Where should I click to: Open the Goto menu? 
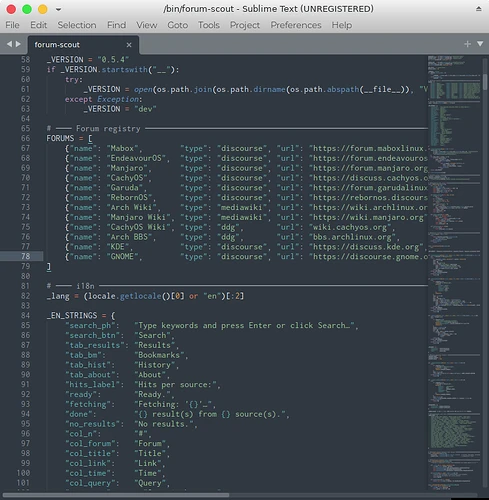coord(177,25)
